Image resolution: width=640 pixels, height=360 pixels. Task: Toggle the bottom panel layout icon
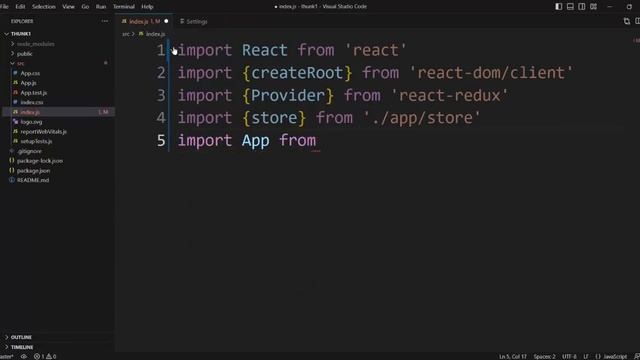point(570,7)
